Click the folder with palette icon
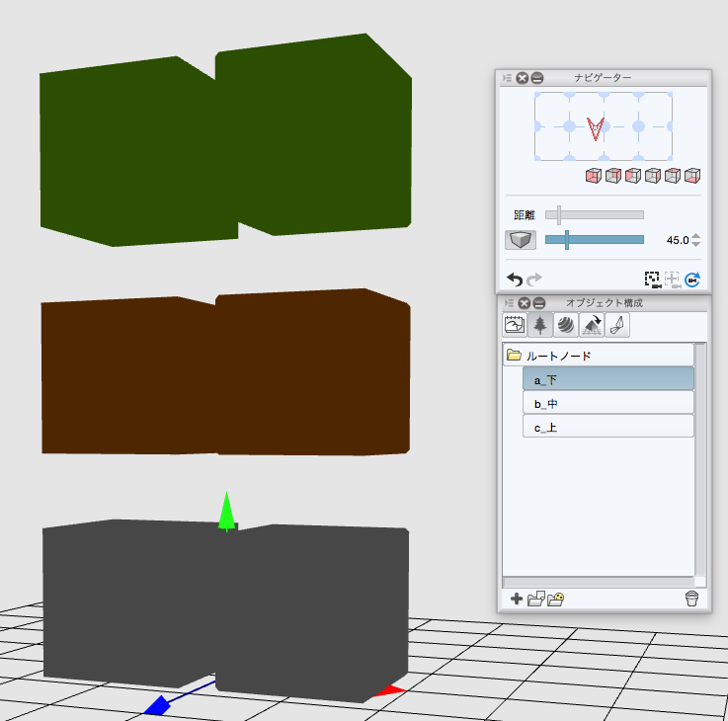The width and height of the screenshot is (728, 721). 555,599
